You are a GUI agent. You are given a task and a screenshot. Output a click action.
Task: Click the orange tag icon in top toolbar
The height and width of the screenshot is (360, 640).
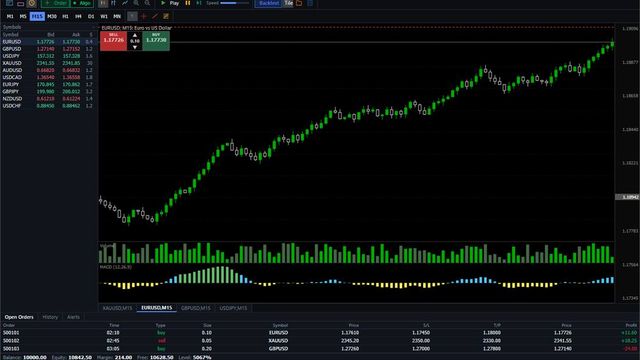pyautogui.click(x=32, y=3)
